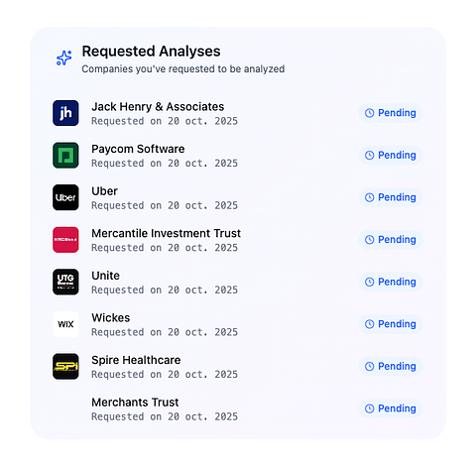Select the Spire Healthcare SPI logo
476x464 pixels.
(x=65, y=367)
